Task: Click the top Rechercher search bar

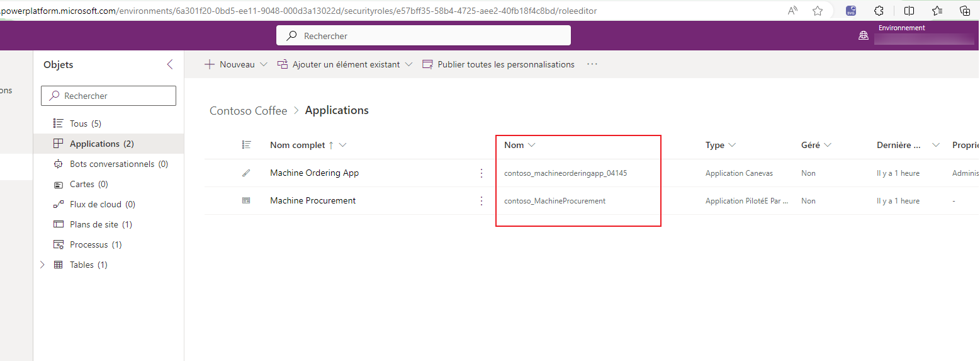Action: pyautogui.click(x=424, y=36)
